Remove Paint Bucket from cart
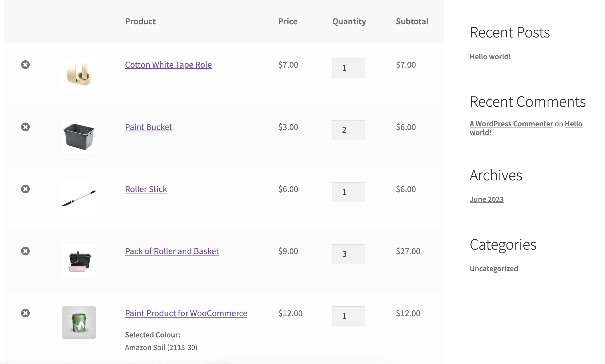The height and width of the screenshot is (364, 605). tap(25, 127)
